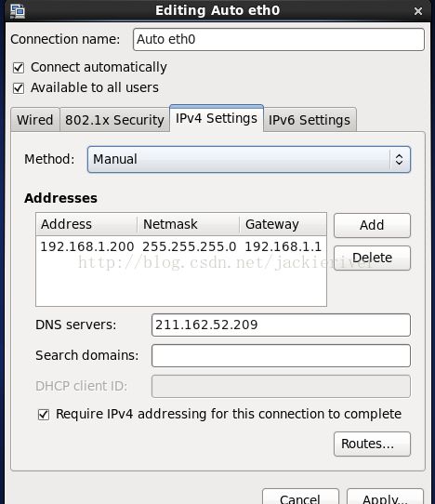This screenshot has height=504, width=435.
Task: Switch to the Wired tab
Action: (x=35, y=120)
